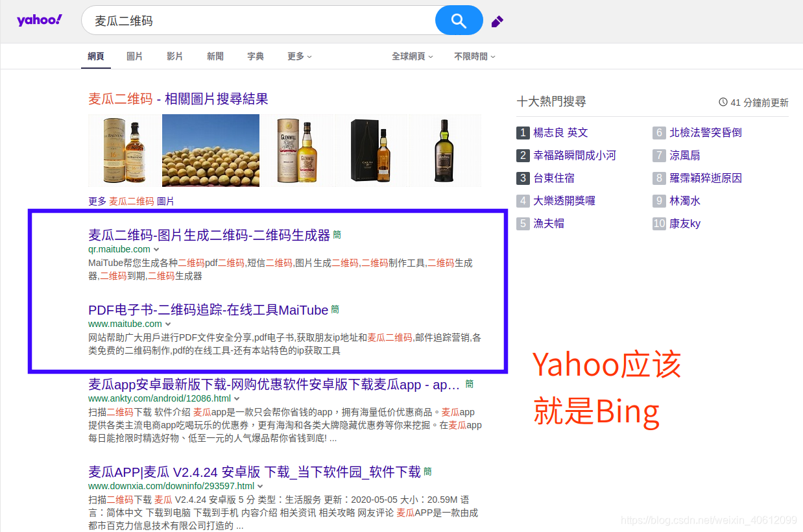This screenshot has width=803, height=532.
Task: Click 簡 icon beside PDF电子书 MaiTube result
Action: (335, 310)
